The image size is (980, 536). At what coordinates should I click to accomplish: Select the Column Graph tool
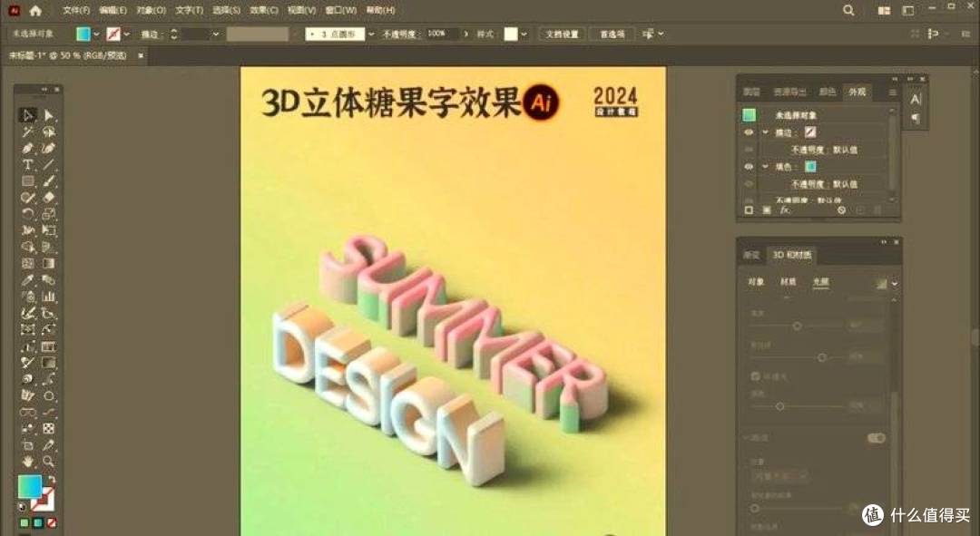(x=49, y=296)
